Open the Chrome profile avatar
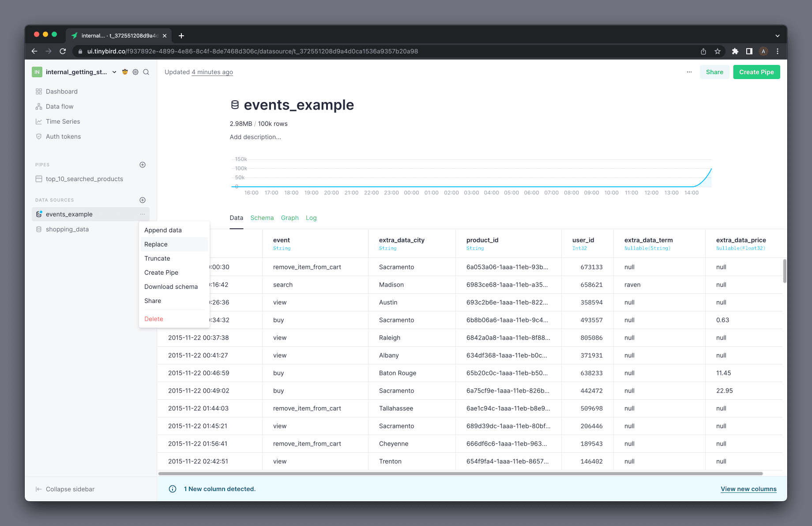 pyautogui.click(x=763, y=51)
